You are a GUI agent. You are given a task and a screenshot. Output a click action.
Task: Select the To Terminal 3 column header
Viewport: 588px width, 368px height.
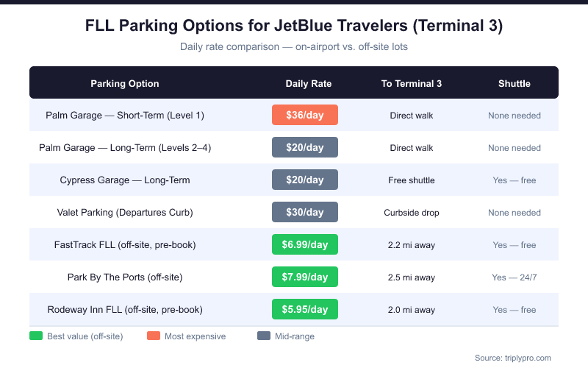coord(412,84)
